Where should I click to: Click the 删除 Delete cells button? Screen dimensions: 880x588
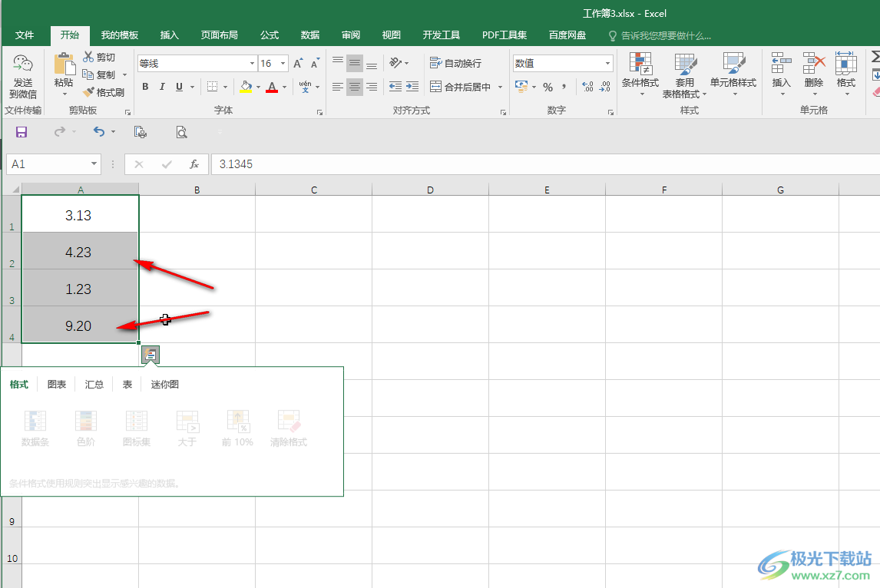[814, 74]
